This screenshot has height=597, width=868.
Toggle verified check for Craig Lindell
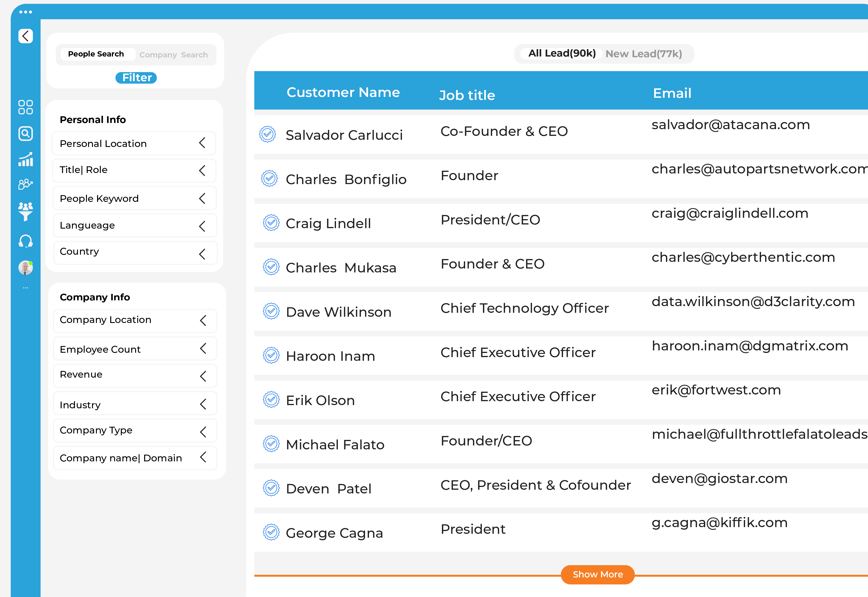pos(271,223)
